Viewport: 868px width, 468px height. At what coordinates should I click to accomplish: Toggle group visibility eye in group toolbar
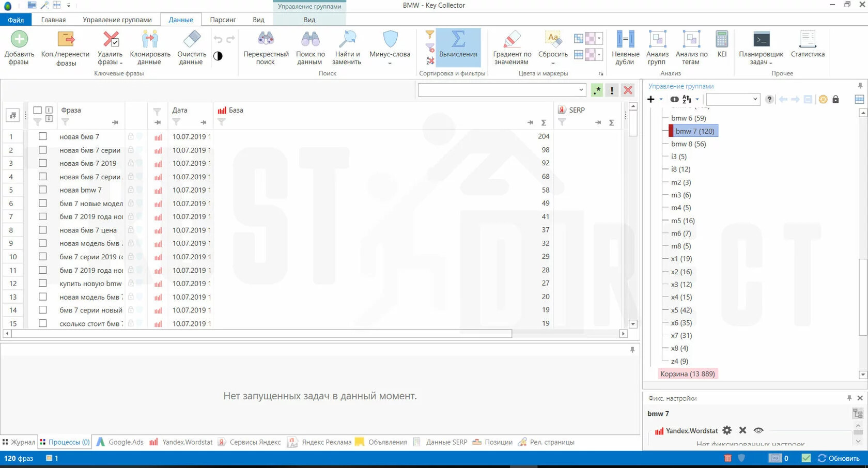[x=674, y=99]
